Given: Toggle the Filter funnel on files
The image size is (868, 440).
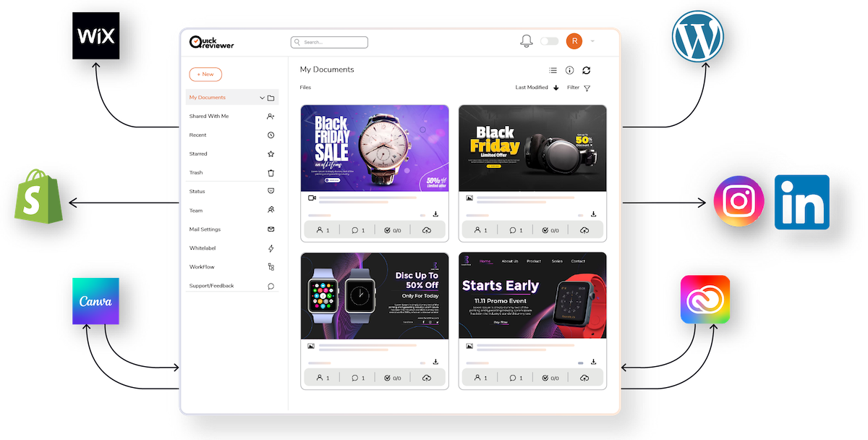Looking at the screenshot, I should pos(586,88).
